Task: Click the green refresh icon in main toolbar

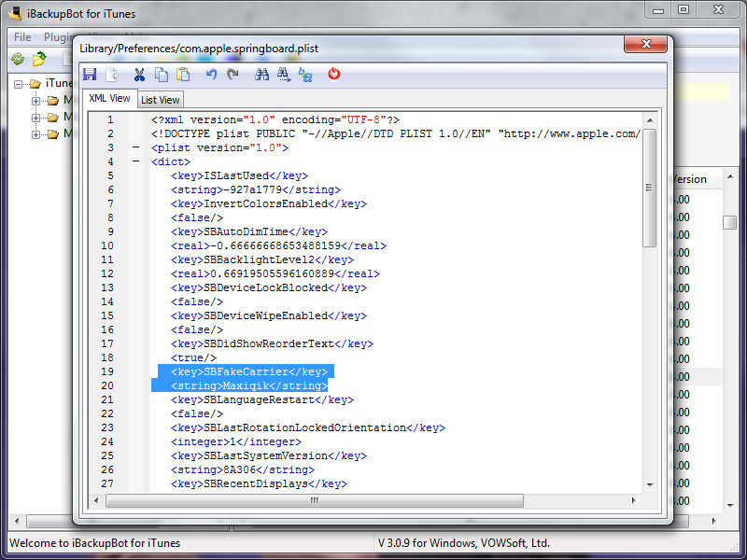Action: (x=17, y=59)
